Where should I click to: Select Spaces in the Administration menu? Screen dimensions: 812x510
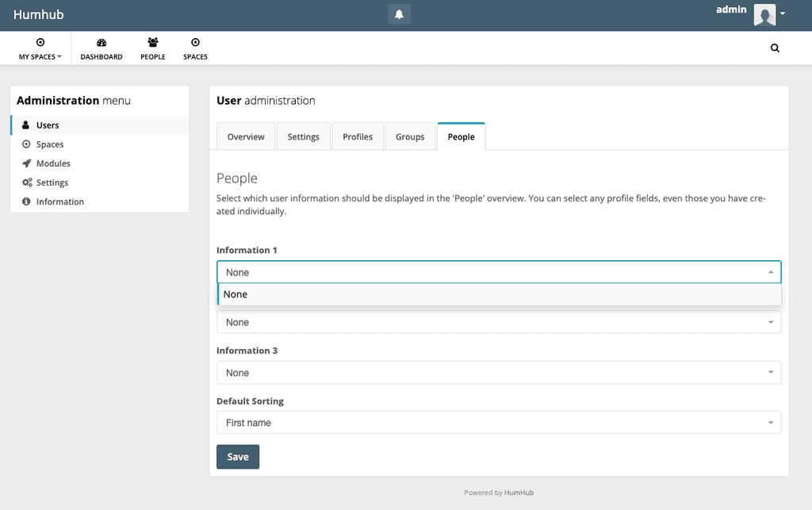pos(49,144)
